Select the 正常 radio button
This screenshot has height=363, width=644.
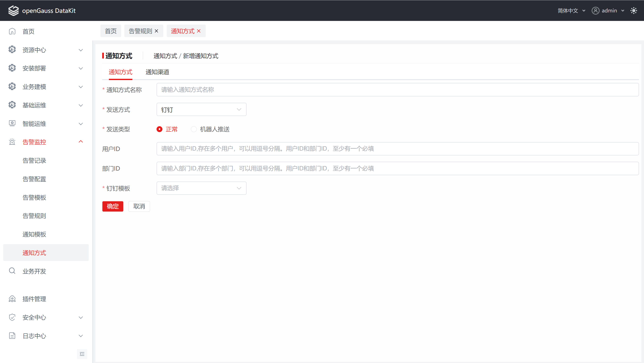160,129
